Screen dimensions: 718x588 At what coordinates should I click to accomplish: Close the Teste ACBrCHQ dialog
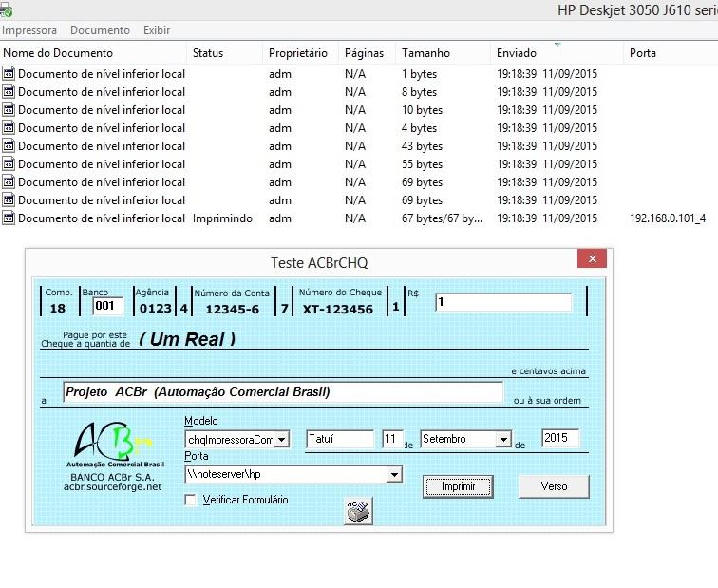pos(592,258)
